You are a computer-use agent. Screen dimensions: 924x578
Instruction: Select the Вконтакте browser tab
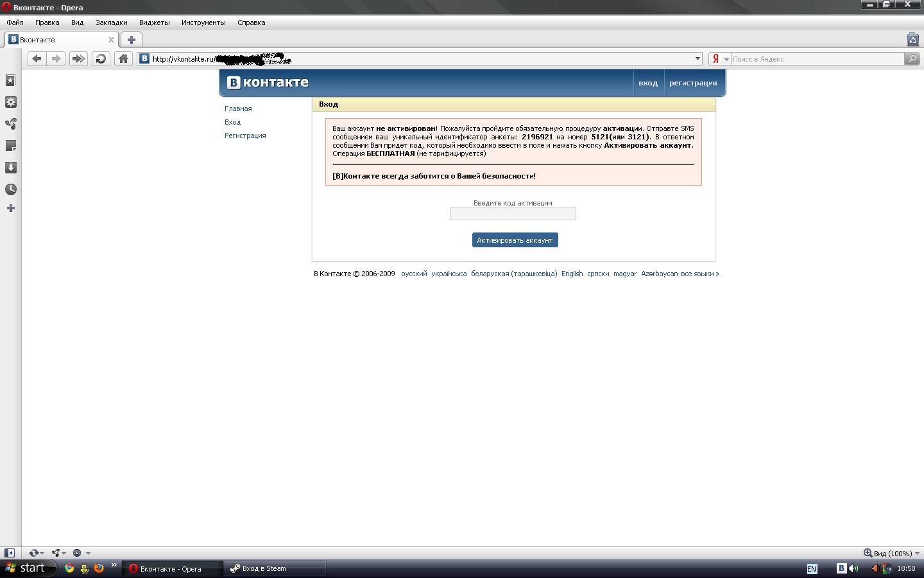[x=62, y=40]
